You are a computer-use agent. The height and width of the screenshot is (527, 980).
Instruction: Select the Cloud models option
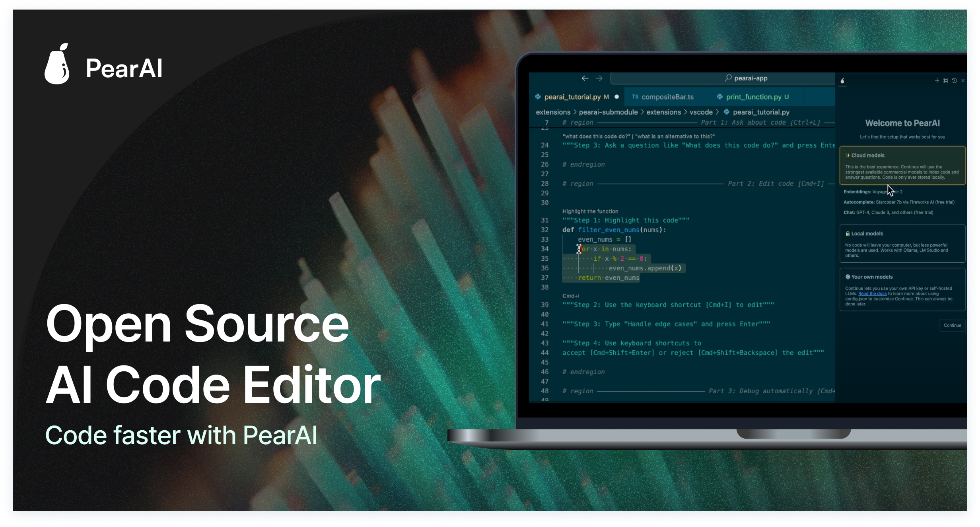pyautogui.click(x=902, y=166)
